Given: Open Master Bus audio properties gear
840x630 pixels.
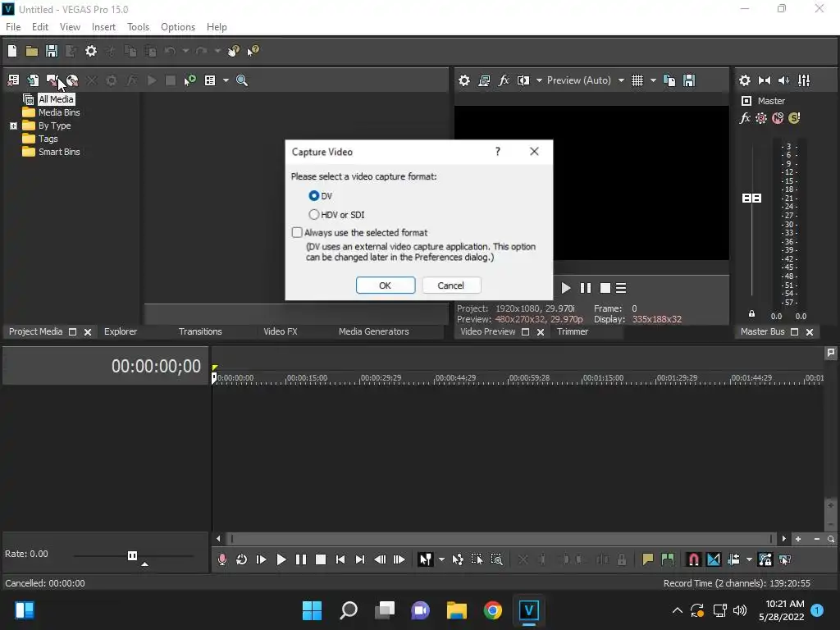Looking at the screenshot, I should [x=745, y=80].
